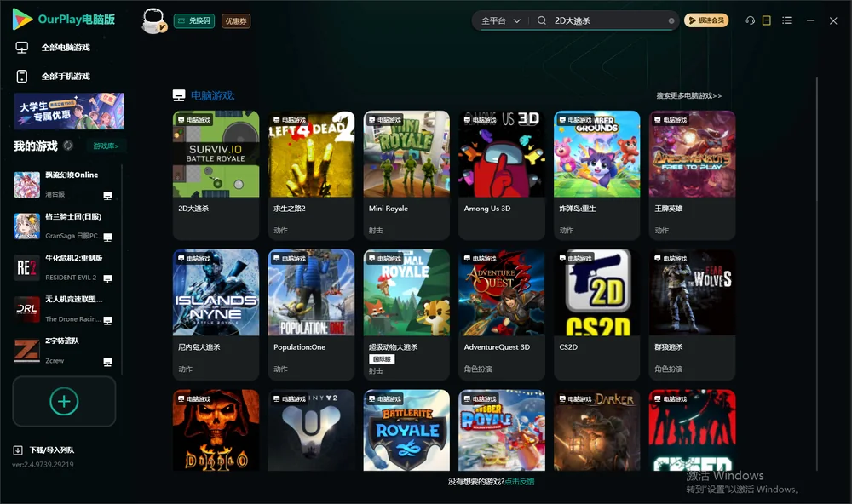Open the 尼内岛大逃杀 game card
Viewport: 852px width, 504px height.
[x=216, y=314]
